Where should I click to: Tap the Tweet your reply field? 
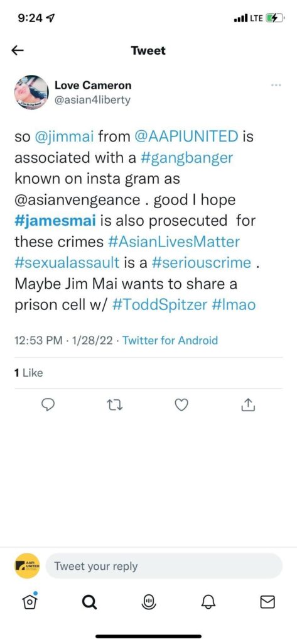[x=164, y=567]
